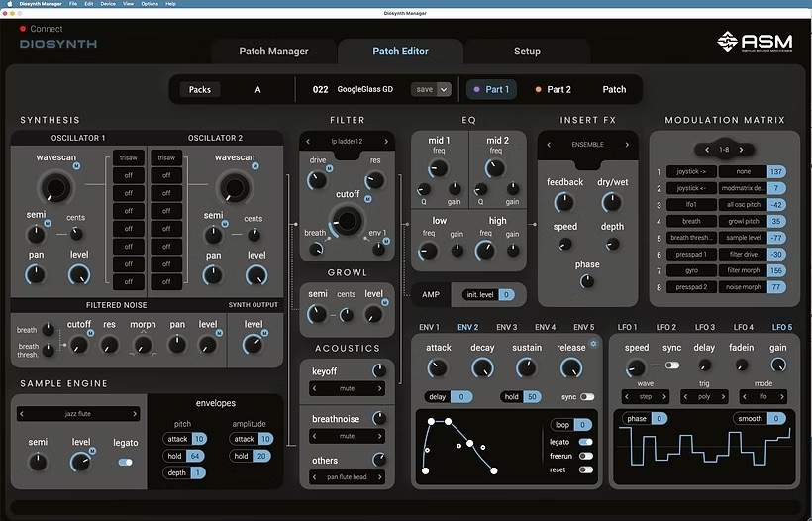Toggle the LFO sync switch
Screen dimensions: 812x521
coord(672,365)
